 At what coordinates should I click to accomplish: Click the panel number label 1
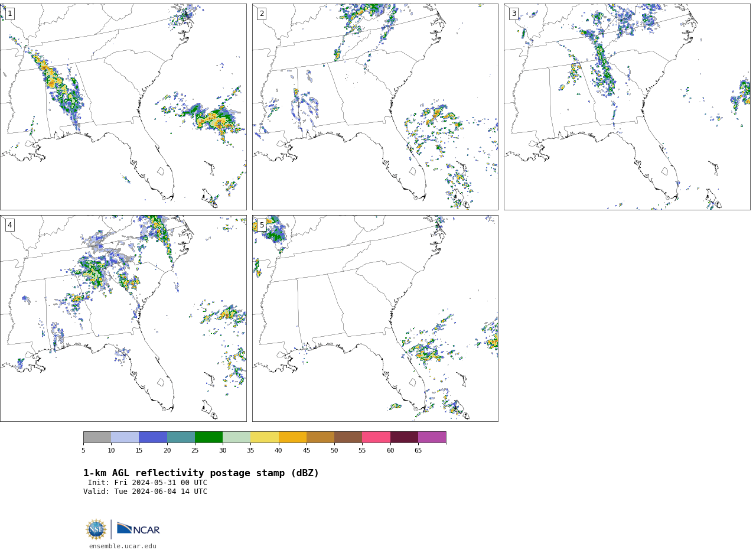pos(9,14)
